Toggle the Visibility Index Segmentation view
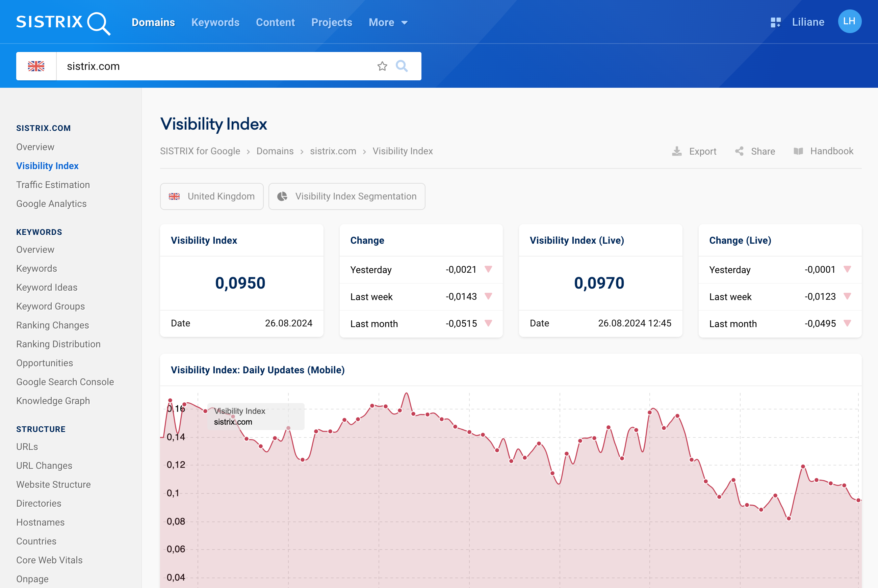This screenshot has width=878, height=588. tap(347, 196)
